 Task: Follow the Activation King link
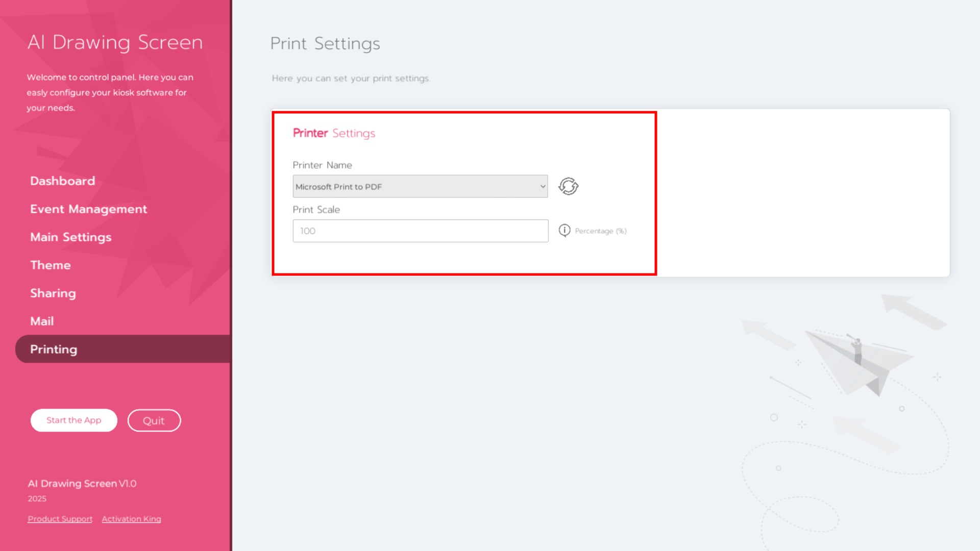coord(131,519)
